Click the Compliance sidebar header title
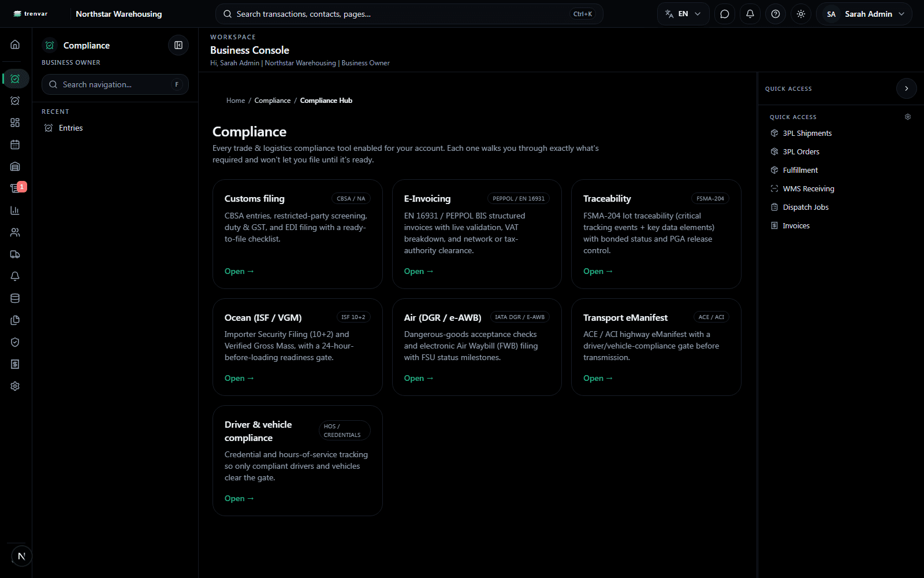Image resolution: width=924 pixels, height=578 pixels. (x=87, y=45)
